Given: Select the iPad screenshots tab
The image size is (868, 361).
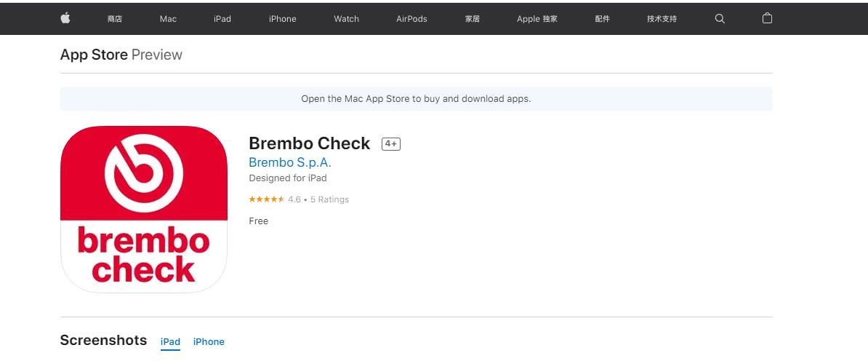Looking at the screenshot, I should 170,342.
